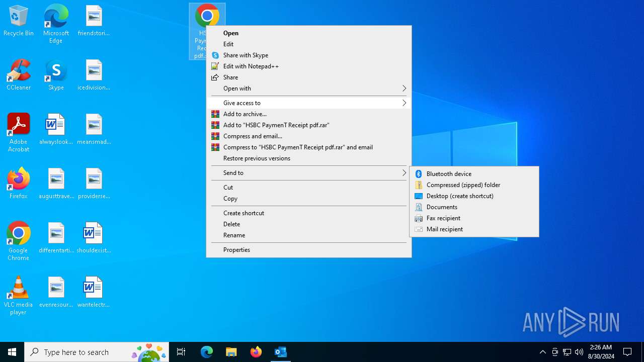Select the wantelectr... Word document

pos(94,293)
